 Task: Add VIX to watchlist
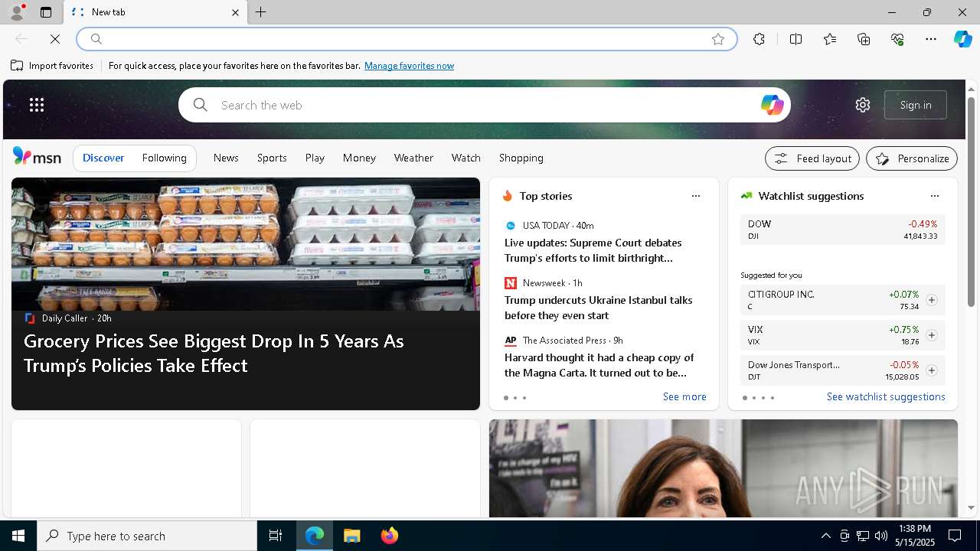coord(932,335)
